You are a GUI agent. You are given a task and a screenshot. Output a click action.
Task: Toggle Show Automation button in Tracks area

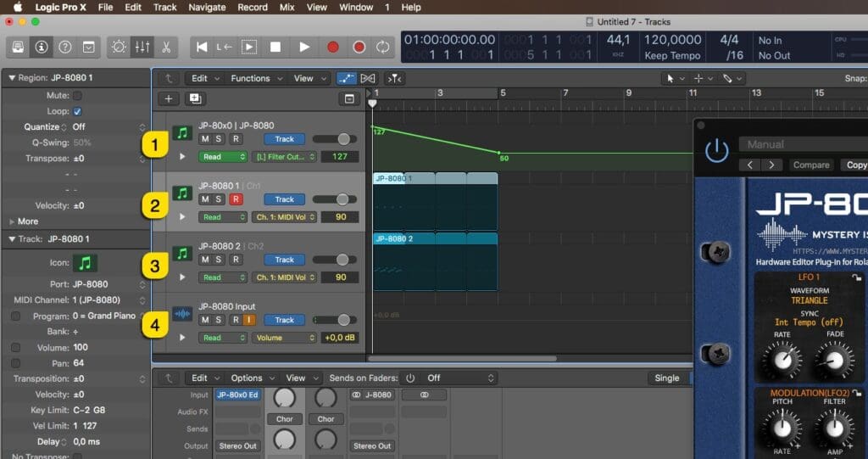coord(347,79)
